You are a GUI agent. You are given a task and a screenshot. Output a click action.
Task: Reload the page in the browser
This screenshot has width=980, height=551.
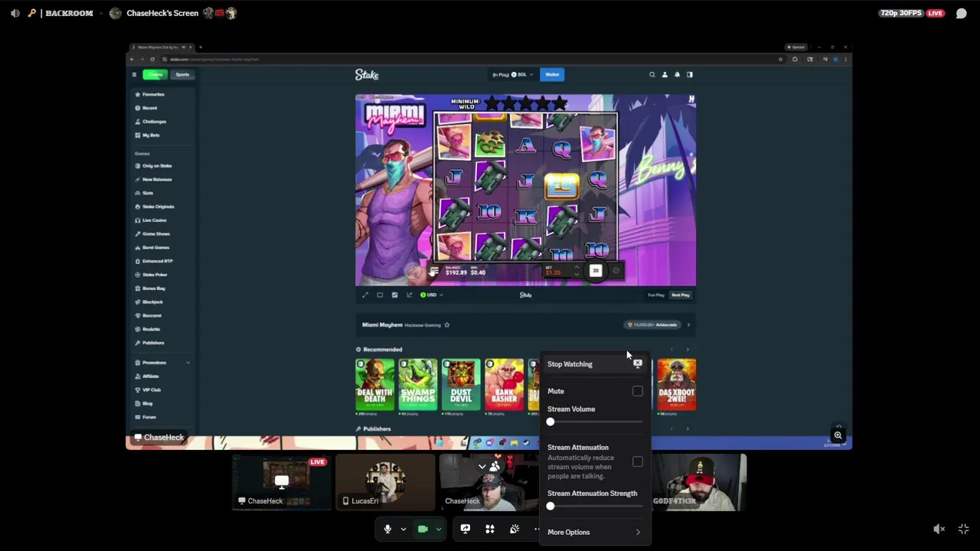(152, 59)
